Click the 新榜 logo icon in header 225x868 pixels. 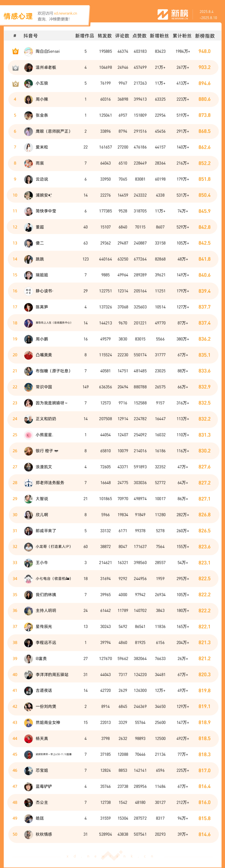click(163, 14)
